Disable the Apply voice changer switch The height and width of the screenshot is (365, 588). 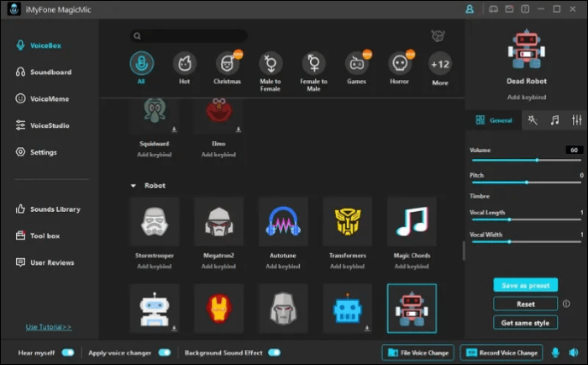click(x=165, y=352)
